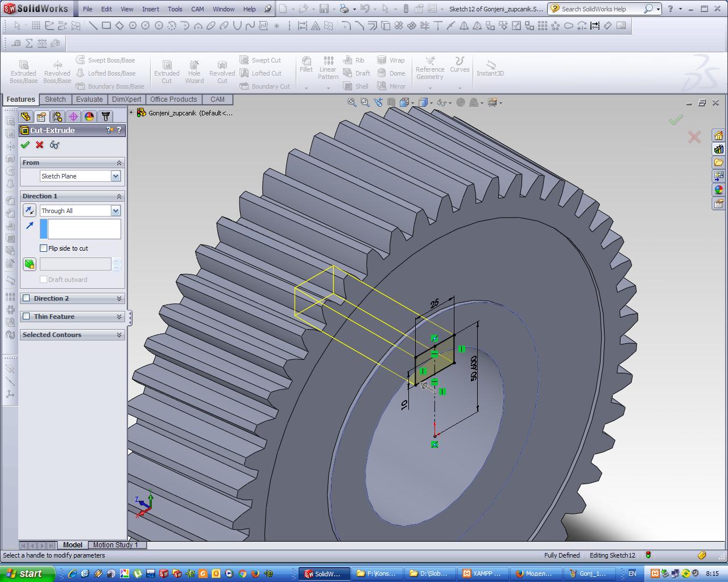The height and width of the screenshot is (582, 728).
Task: Open the end condition dropdown showing Through All
Action: (x=115, y=211)
